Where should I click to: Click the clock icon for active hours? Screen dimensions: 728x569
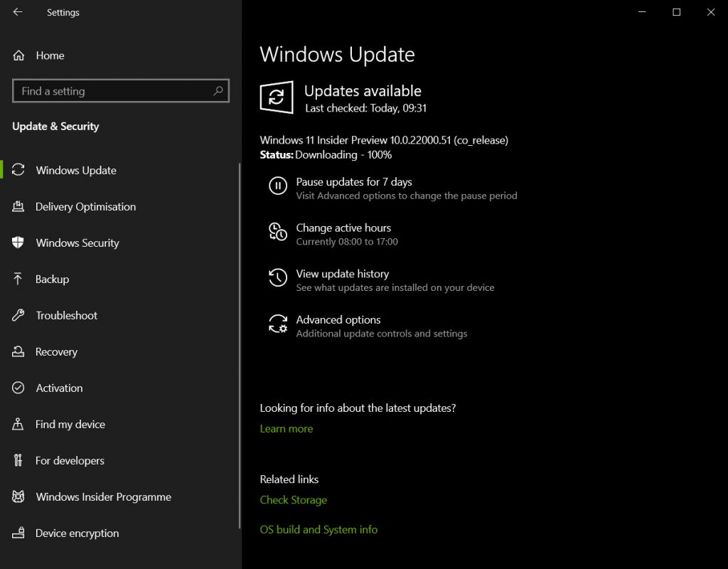(x=278, y=232)
